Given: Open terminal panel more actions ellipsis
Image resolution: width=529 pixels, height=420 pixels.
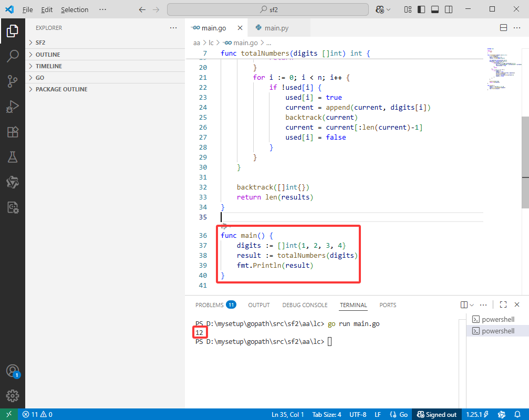Looking at the screenshot, I should tap(483, 304).
